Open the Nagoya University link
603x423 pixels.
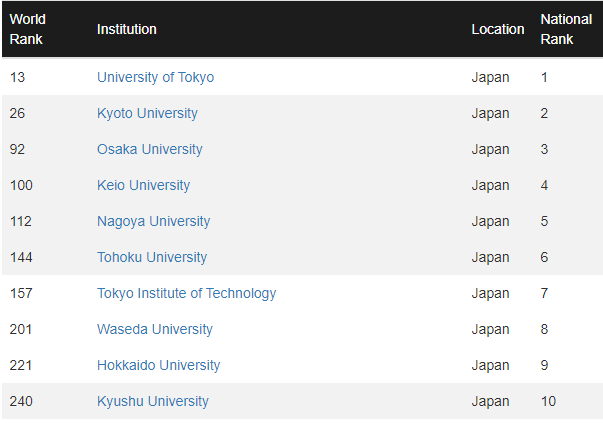point(153,221)
